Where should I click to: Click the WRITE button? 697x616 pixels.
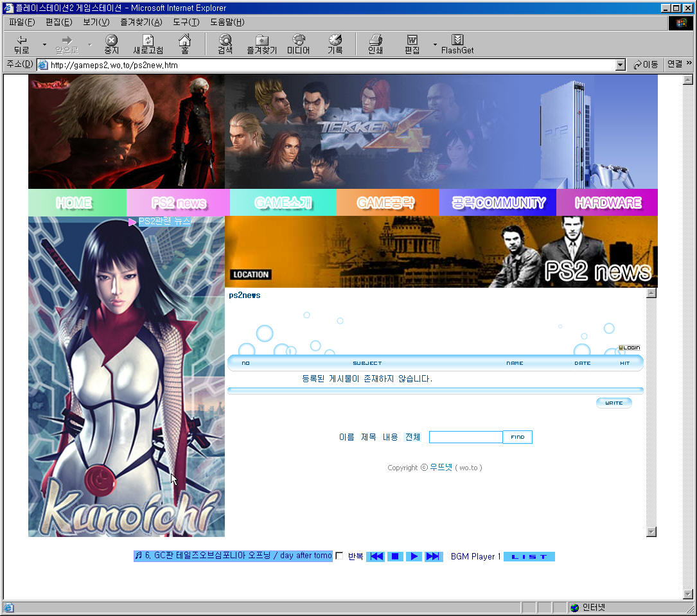coord(614,403)
